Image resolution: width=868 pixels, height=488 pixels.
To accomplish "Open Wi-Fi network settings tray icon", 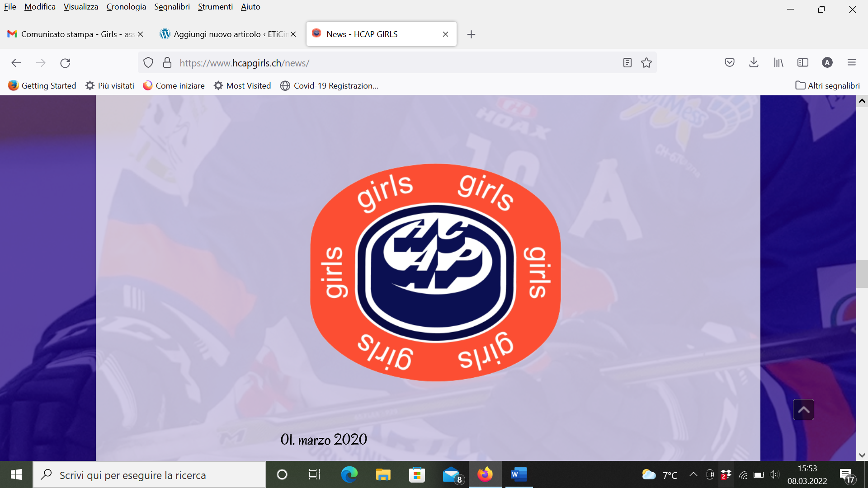I will click(x=743, y=474).
